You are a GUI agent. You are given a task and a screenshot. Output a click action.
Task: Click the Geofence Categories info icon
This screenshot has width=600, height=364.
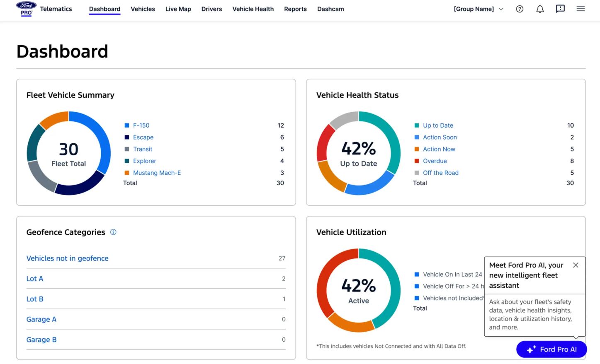click(x=113, y=232)
